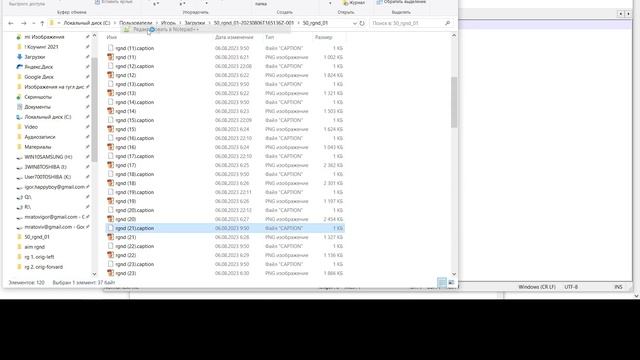
Task: Click 'INS' mode in Notepad++ status bar
Action: [618, 287]
